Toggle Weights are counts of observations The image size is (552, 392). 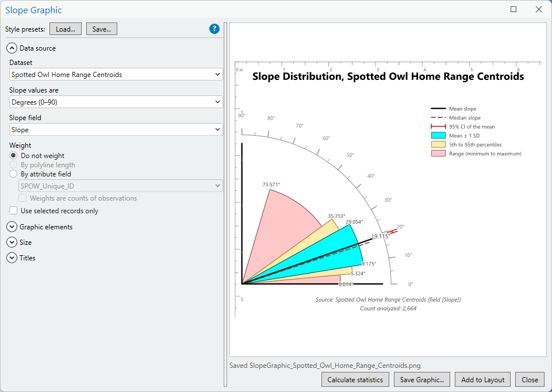[x=22, y=198]
